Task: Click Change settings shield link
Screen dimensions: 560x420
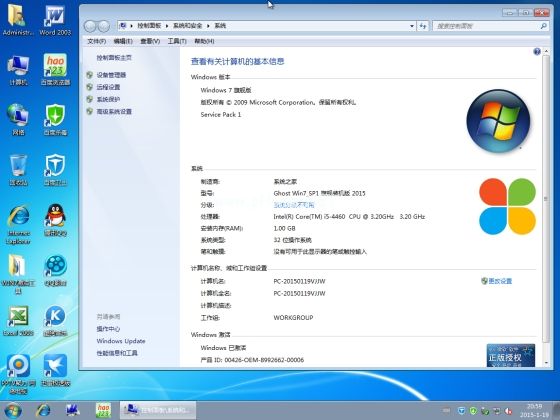Action: click(496, 281)
